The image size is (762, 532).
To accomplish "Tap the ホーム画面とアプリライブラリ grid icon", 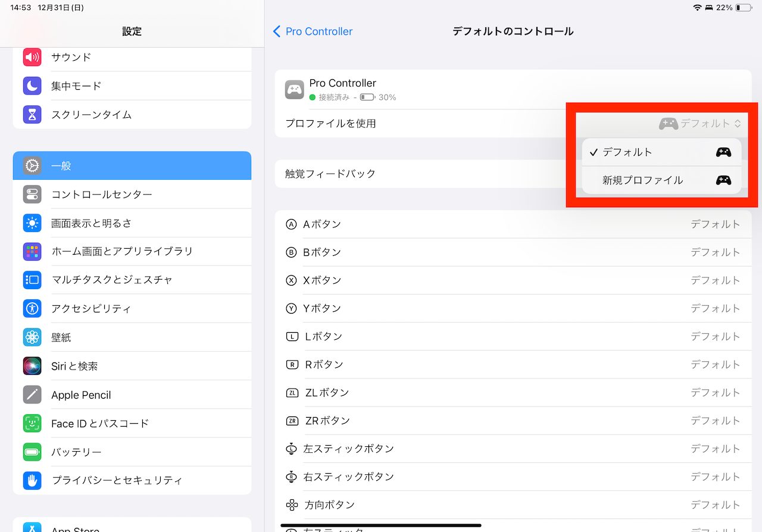I will pyautogui.click(x=32, y=251).
